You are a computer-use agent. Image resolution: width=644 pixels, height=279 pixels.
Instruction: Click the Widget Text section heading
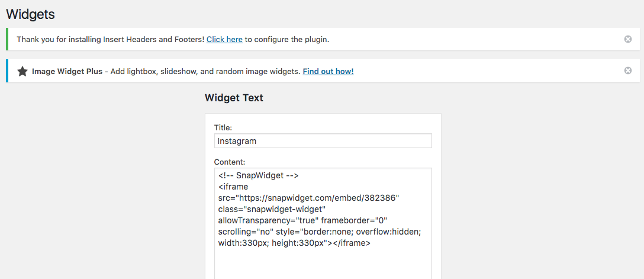(x=234, y=98)
